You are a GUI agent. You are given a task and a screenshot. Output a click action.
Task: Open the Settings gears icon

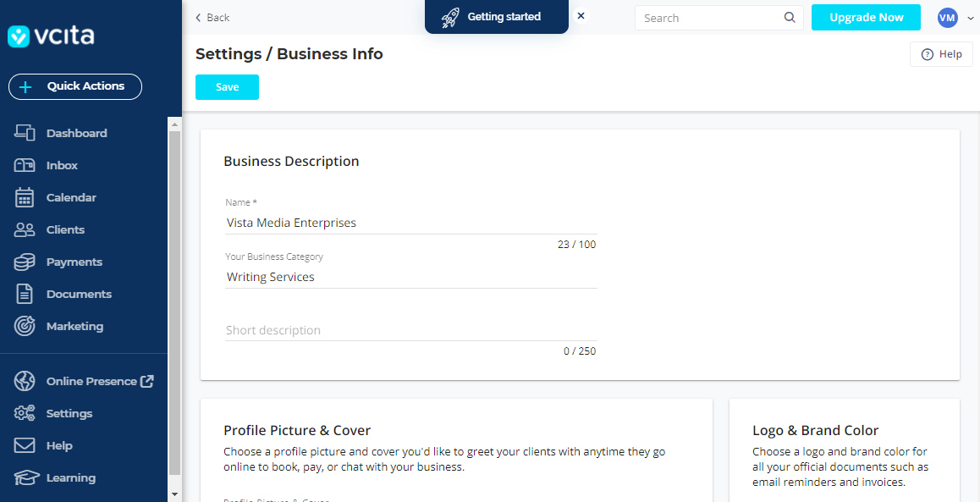[25, 413]
